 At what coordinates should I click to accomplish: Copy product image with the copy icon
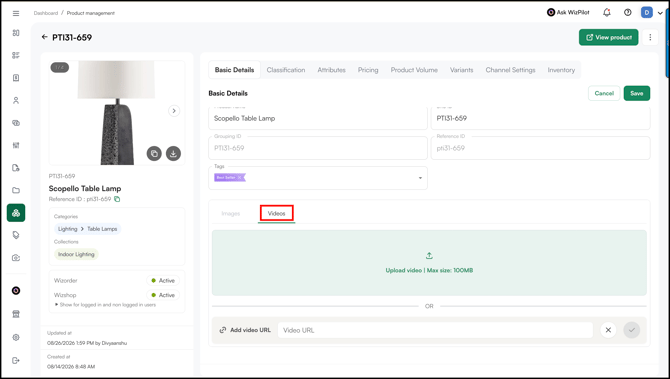154,153
